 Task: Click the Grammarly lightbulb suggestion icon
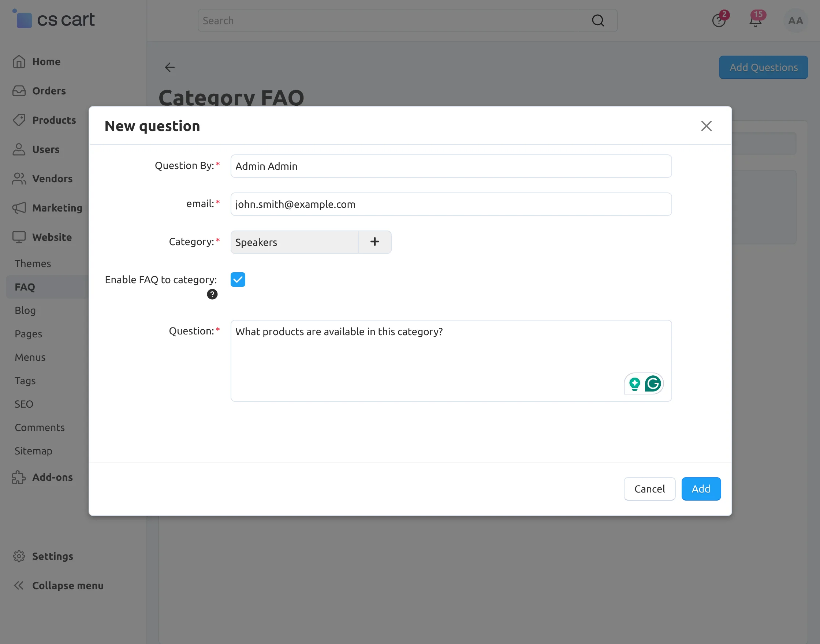(635, 384)
